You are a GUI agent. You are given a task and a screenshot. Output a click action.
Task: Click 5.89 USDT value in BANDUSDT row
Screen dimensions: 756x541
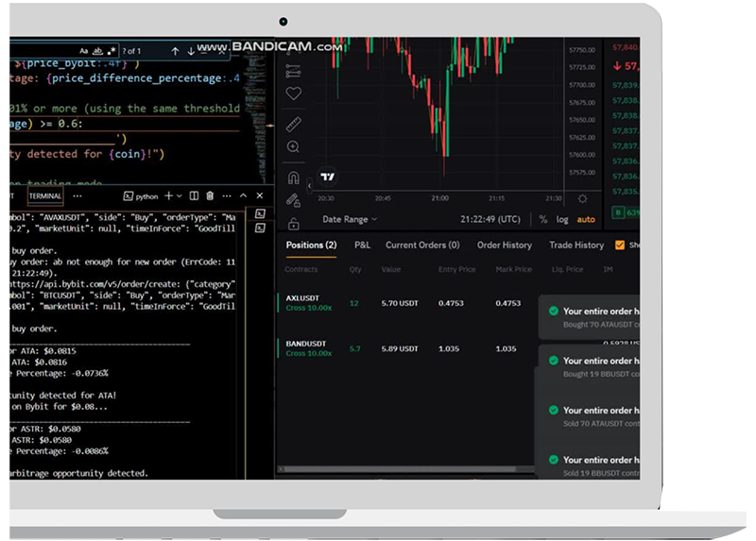(x=400, y=348)
